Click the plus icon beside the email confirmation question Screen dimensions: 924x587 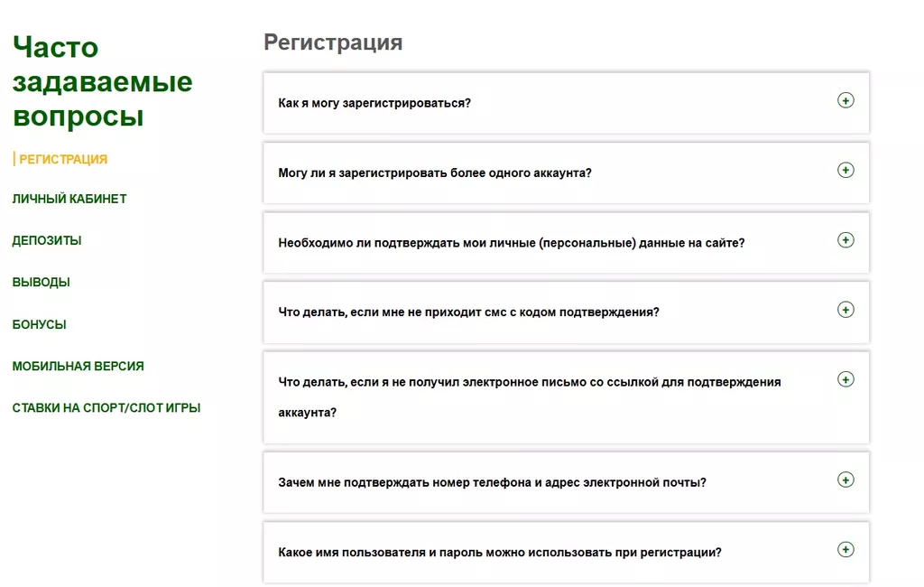(845, 379)
